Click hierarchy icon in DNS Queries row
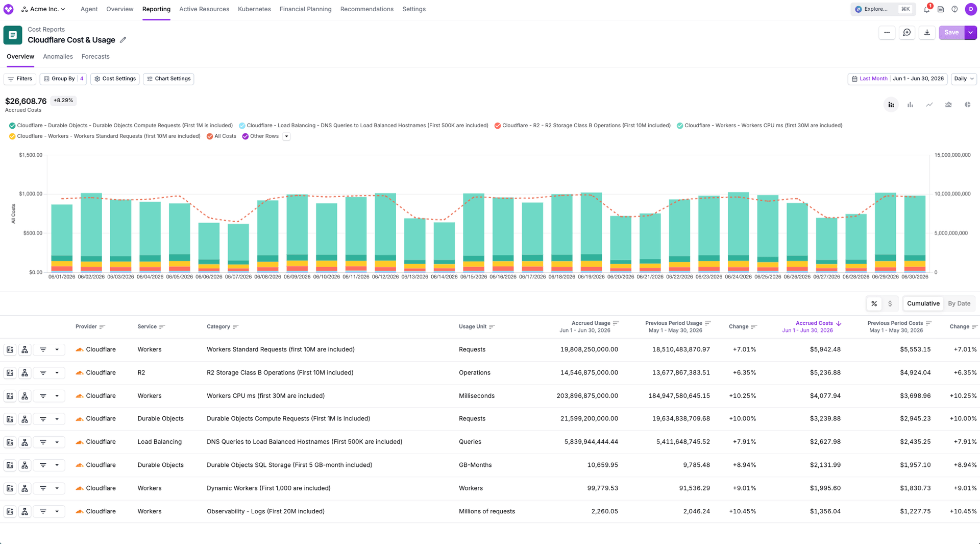The image size is (980, 544). 24,442
